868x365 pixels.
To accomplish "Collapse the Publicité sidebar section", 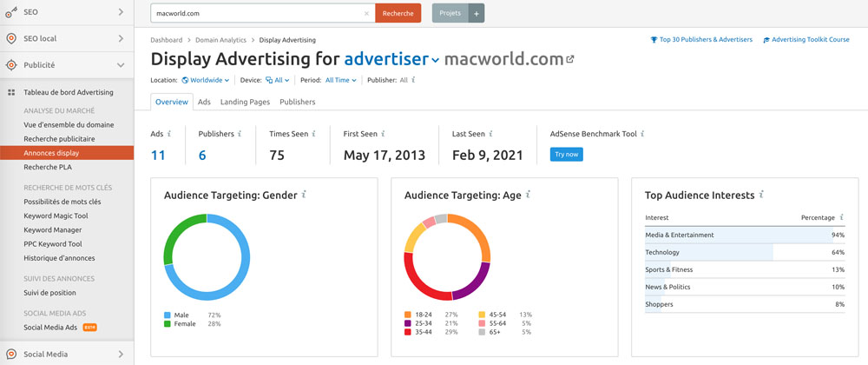I will pos(121,65).
